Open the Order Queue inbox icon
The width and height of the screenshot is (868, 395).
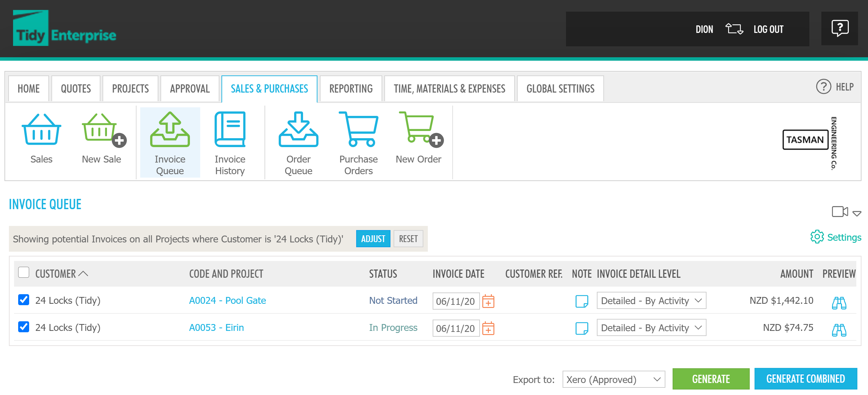point(298,130)
